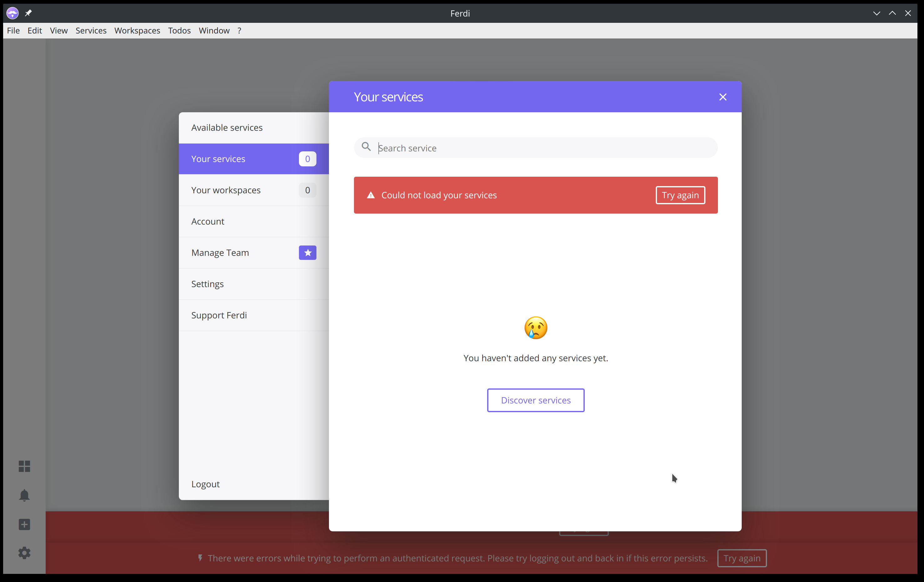Log out with the Logout link
The image size is (924, 582).
pyautogui.click(x=205, y=484)
